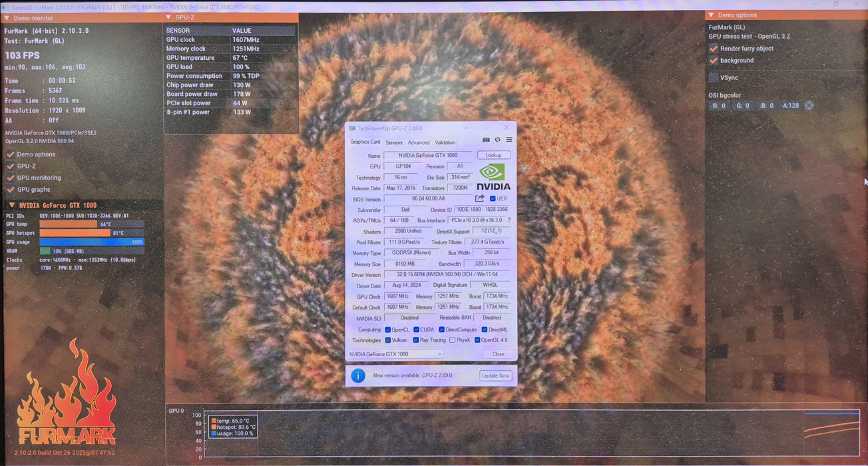Open the OSI bgcolor swatch picker
Image resolution: width=868 pixels, height=466 pixels.
[809, 105]
